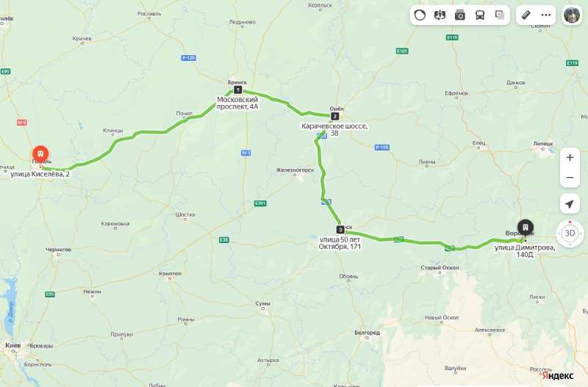The image size is (588, 387).
Task: Show the photos layer camera icon
Action: [x=460, y=15]
